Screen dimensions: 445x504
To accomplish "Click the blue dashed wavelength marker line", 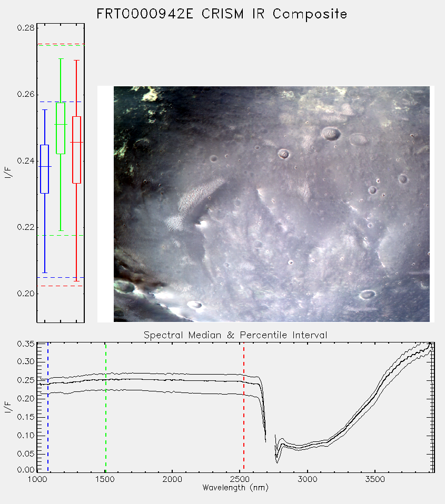I will click(48, 407).
